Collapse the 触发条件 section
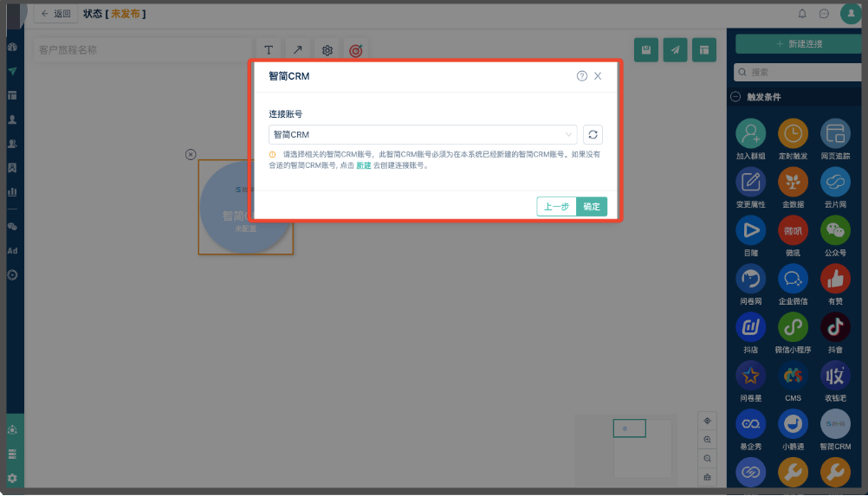The image size is (868, 496). click(735, 97)
